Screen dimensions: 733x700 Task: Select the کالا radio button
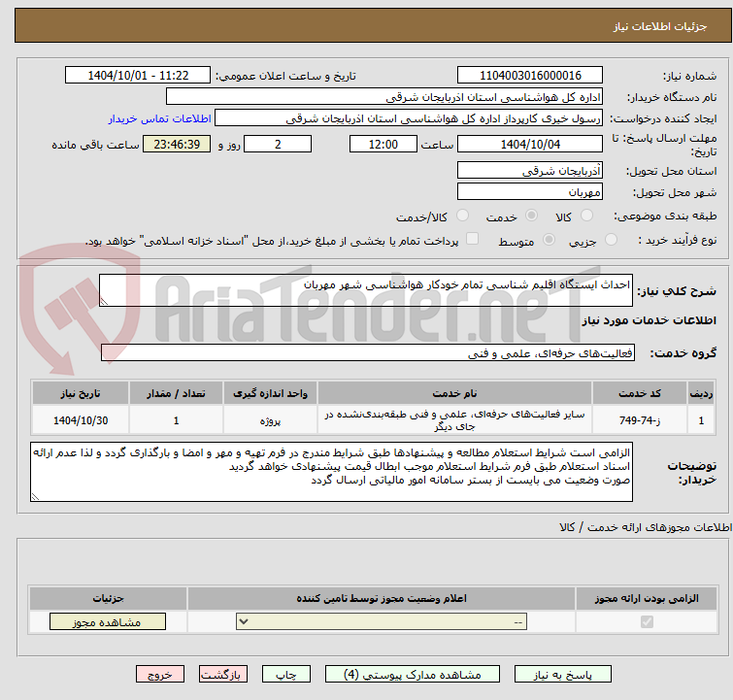(x=586, y=216)
